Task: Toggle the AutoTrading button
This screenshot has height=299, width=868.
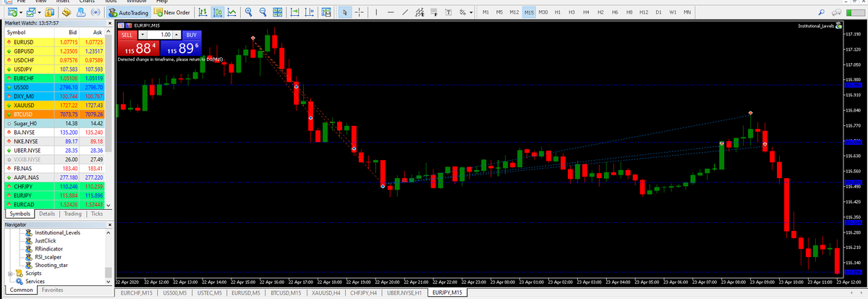Action: tap(129, 12)
